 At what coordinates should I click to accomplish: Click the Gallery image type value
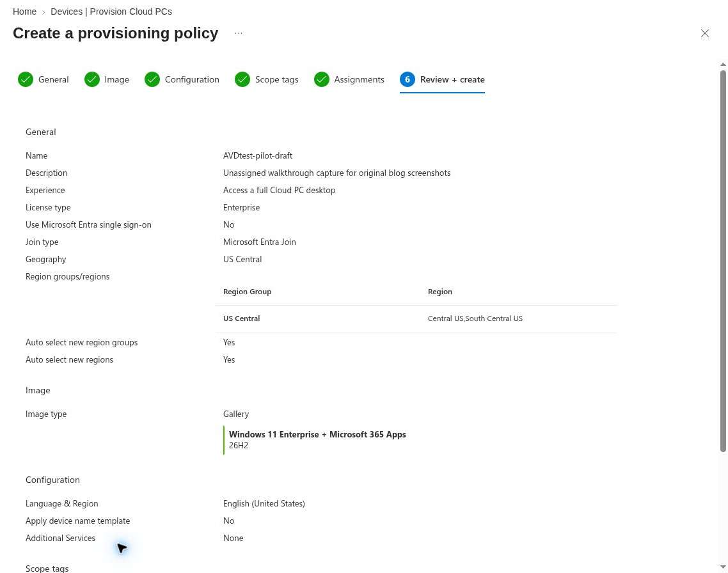[x=236, y=414]
